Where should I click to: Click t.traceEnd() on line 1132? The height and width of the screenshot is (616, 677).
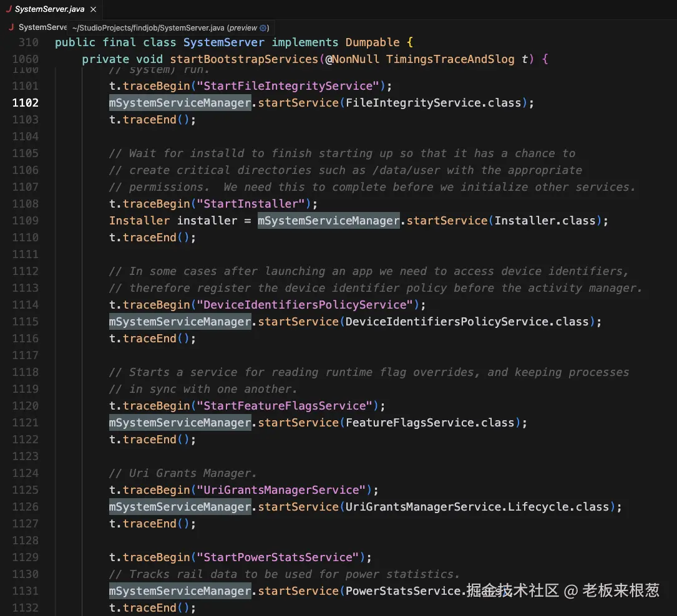click(152, 607)
